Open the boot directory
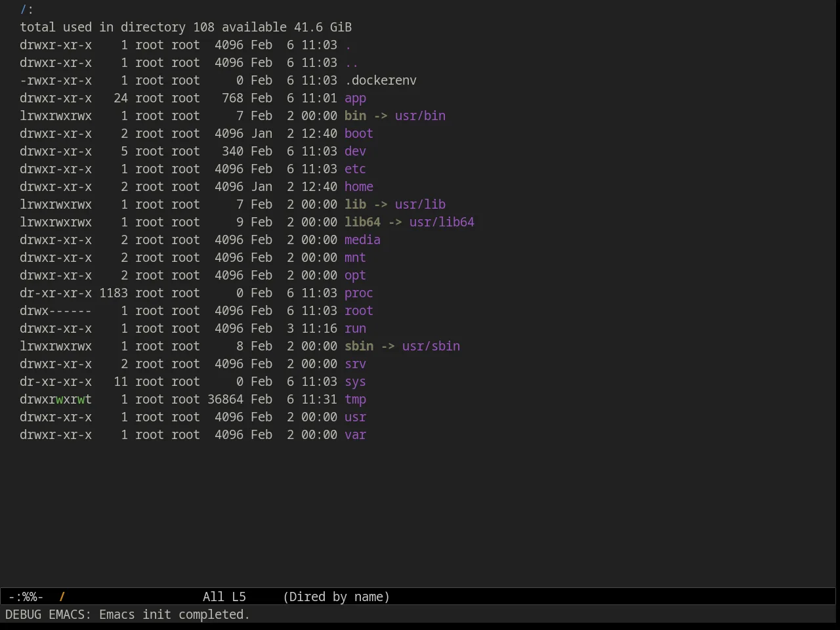The height and width of the screenshot is (630, 840). click(358, 134)
